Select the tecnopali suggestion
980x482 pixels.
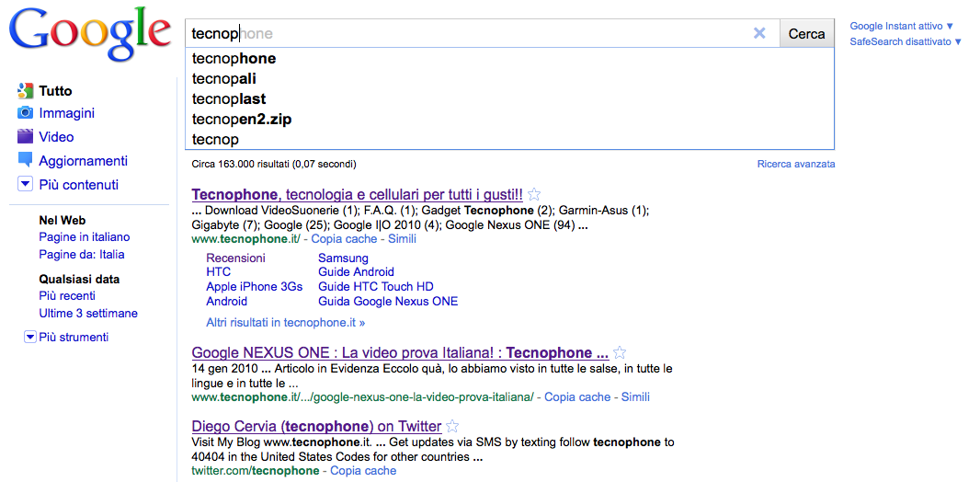click(224, 79)
